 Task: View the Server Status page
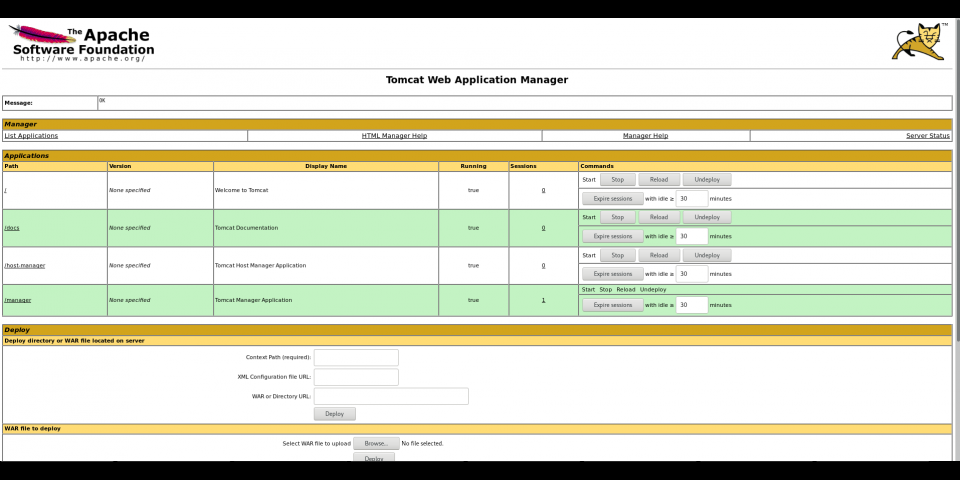927,135
